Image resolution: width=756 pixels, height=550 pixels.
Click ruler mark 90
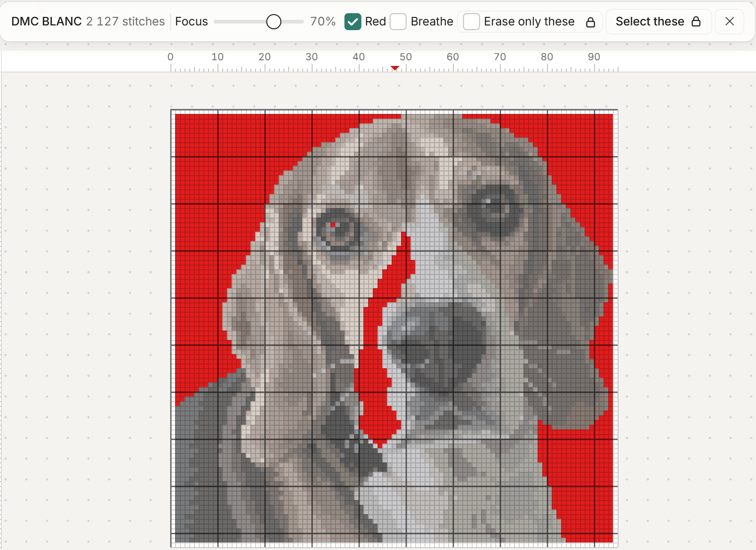click(x=594, y=57)
